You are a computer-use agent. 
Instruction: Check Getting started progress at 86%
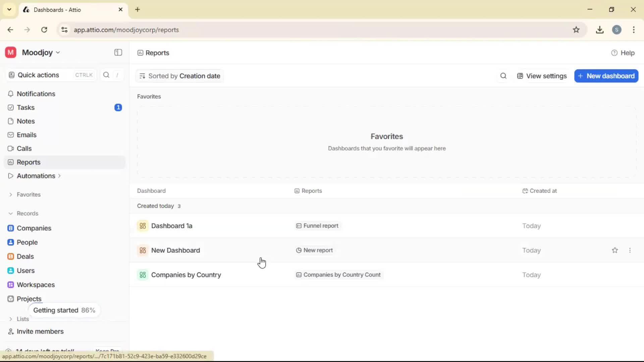click(64, 310)
